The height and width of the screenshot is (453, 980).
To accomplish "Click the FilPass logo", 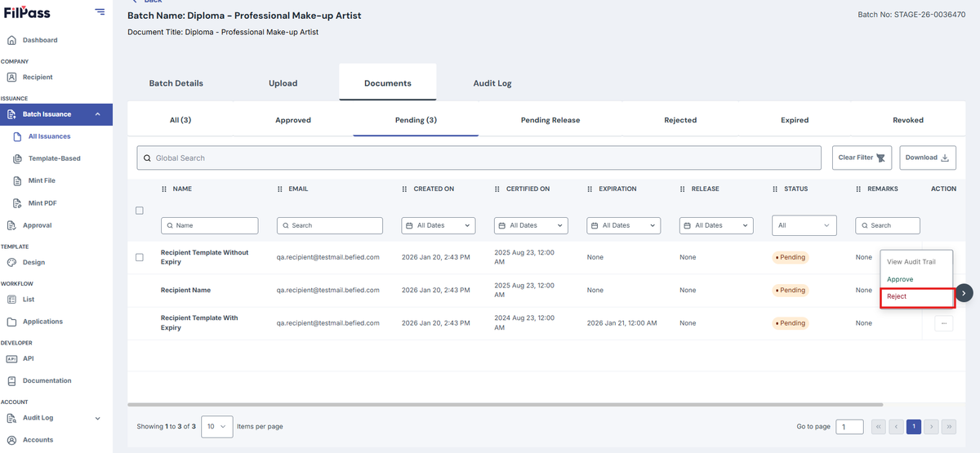I will point(26,11).
